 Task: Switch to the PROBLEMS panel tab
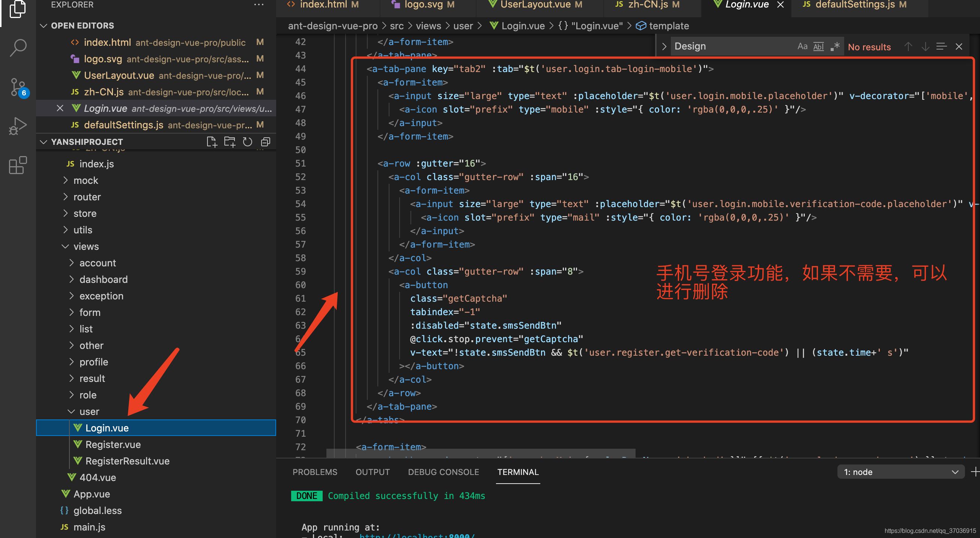[x=315, y=472]
